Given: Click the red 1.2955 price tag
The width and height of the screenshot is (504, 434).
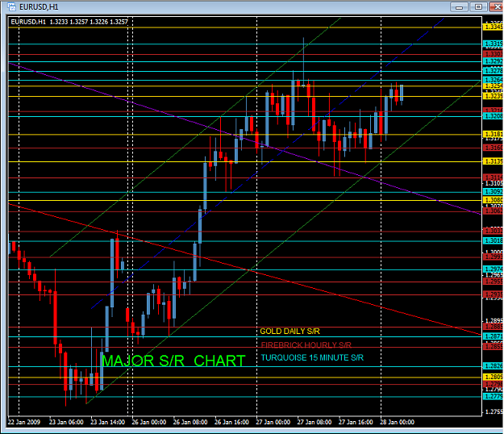Looking at the screenshot, I should pos(493,282).
